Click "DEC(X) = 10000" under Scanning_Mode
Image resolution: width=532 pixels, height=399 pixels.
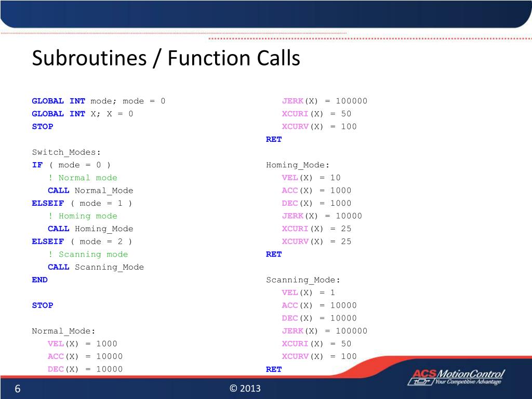[x=320, y=318]
